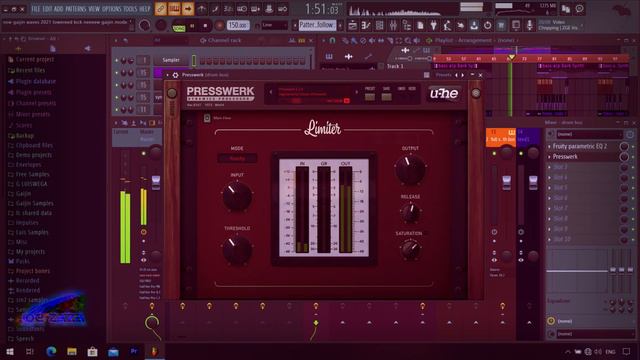Open the Line snap dropdown

pos(274,25)
